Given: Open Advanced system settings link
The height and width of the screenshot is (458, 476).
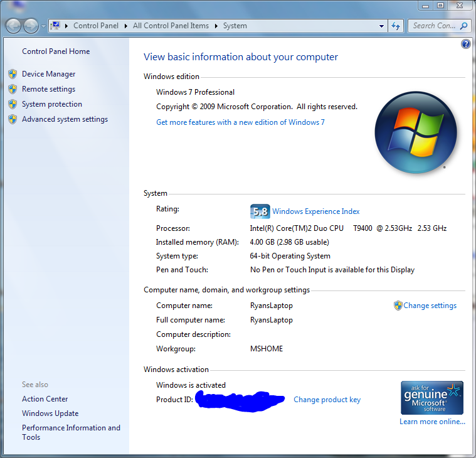Looking at the screenshot, I should tap(65, 119).
